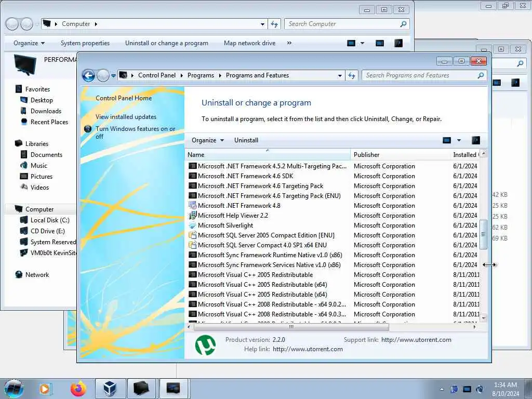Select CD Drive (E:) in Computer sidebar
Viewport: 532px width, 399px height.
pyautogui.click(x=47, y=231)
